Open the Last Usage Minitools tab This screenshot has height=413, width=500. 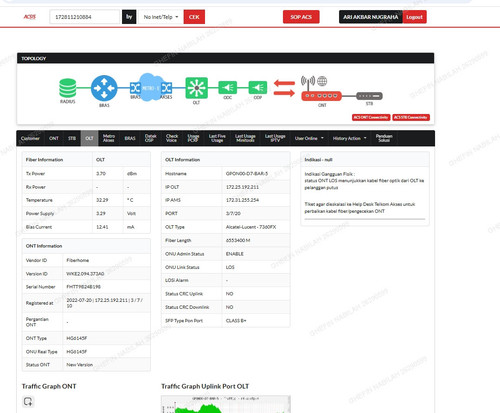pos(245,138)
